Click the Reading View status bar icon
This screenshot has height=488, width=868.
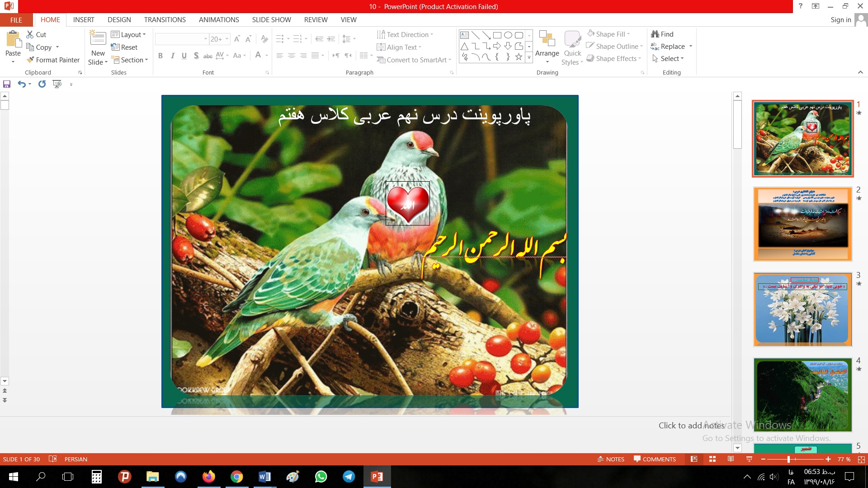(731, 459)
